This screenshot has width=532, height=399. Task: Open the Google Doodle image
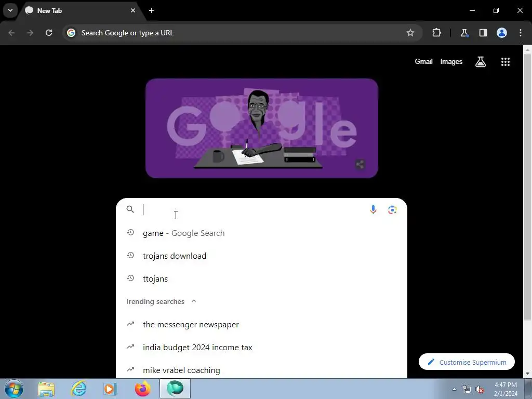(262, 128)
